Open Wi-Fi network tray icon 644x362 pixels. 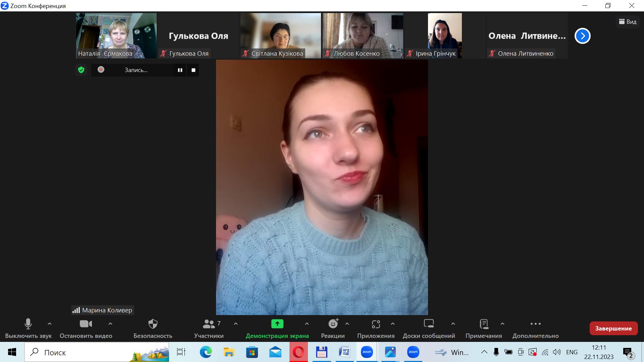[x=545, y=352]
